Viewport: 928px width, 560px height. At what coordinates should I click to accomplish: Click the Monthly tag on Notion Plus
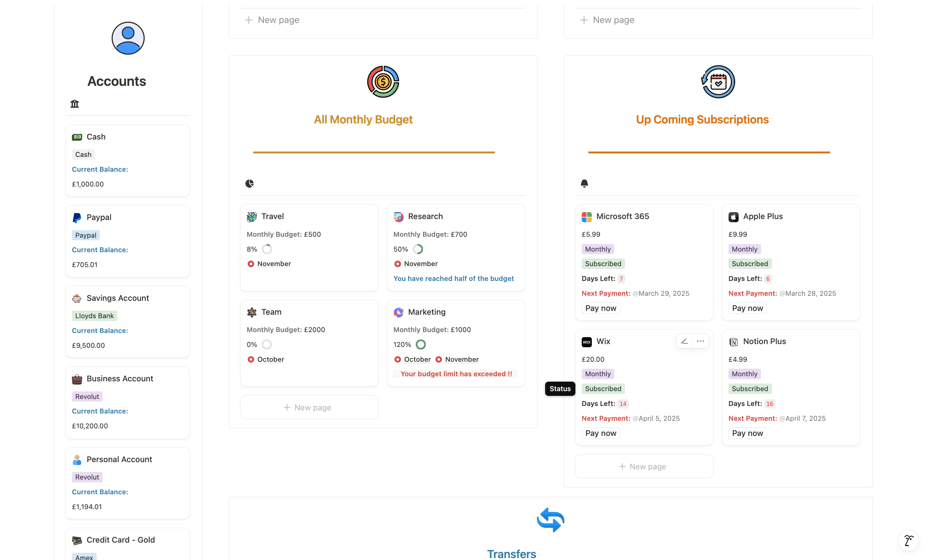[x=744, y=374]
